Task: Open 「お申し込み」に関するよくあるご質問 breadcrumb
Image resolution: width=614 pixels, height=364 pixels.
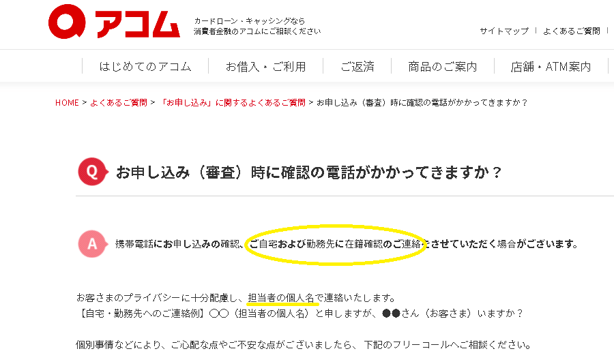Action: (x=233, y=102)
